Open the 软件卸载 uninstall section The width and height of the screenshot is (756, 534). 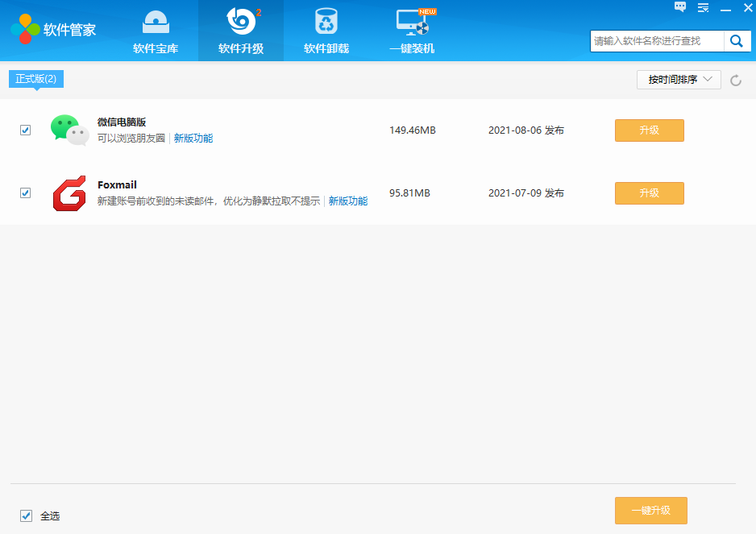[326, 31]
